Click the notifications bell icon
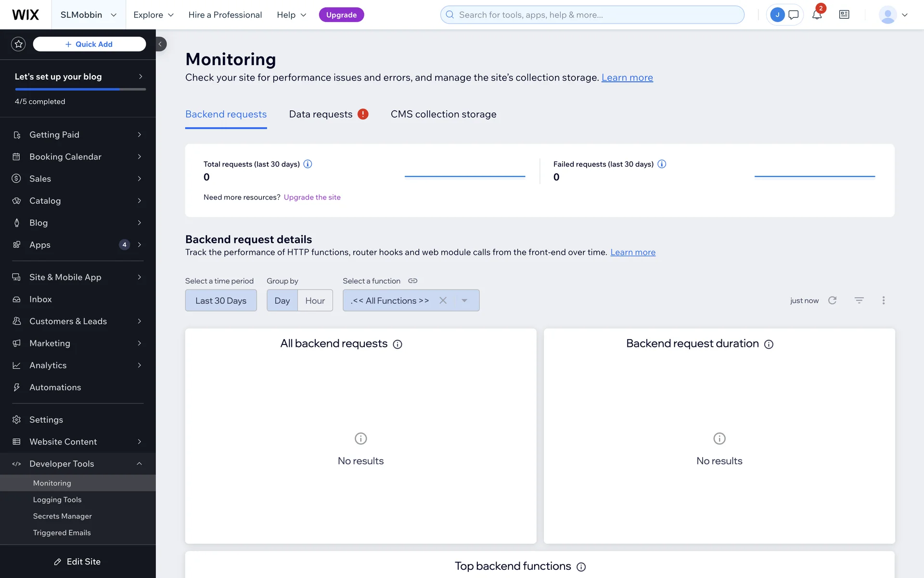 tap(817, 15)
